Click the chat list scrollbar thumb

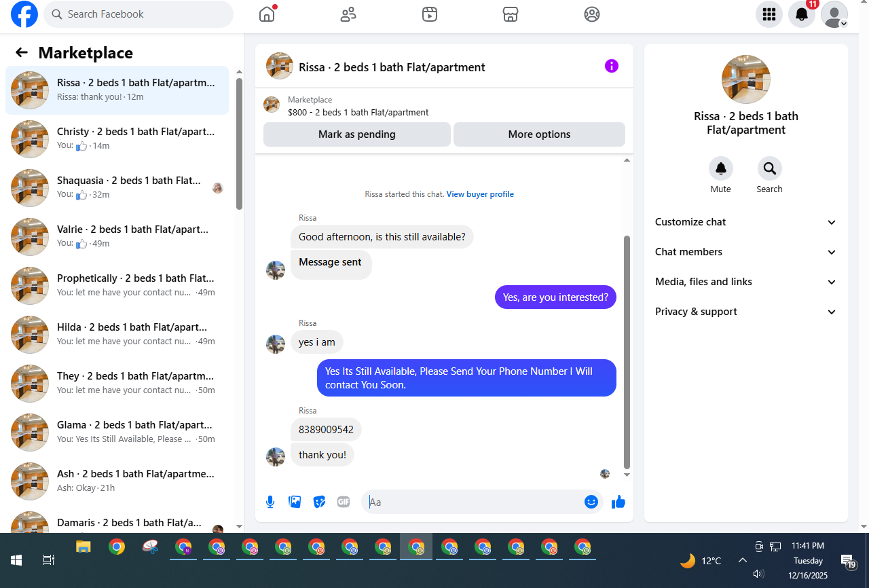point(239,144)
